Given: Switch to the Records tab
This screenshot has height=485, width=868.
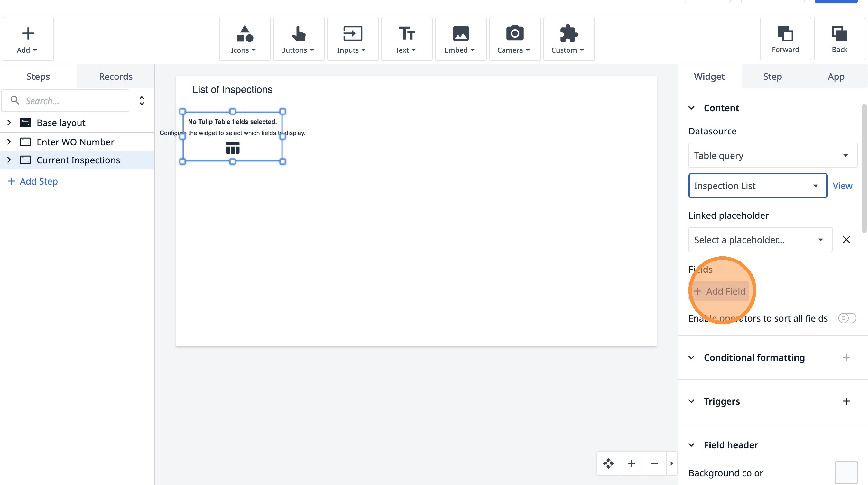Looking at the screenshot, I should [x=115, y=77].
